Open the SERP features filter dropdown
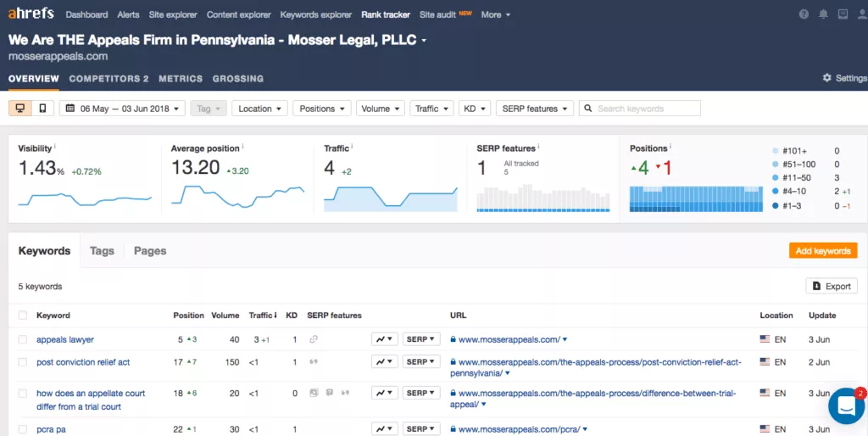This screenshot has width=868, height=436. (x=534, y=108)
